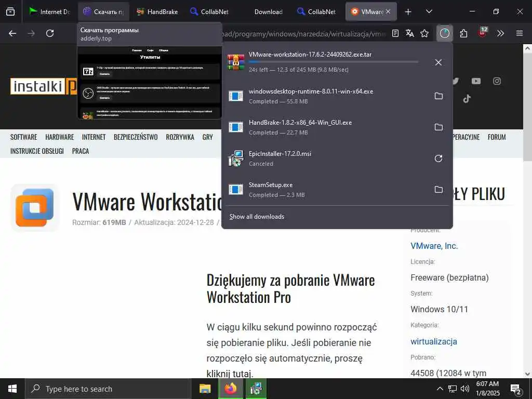532x399 pixels.
Task: Open the FORUM menu item
Action: 497,137
